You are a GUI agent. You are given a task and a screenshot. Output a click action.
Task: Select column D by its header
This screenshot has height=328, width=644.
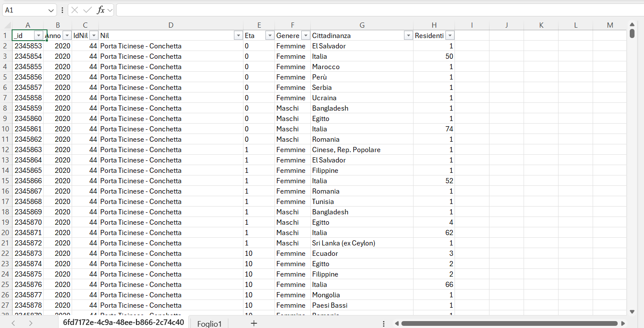[x=170, y=25]
